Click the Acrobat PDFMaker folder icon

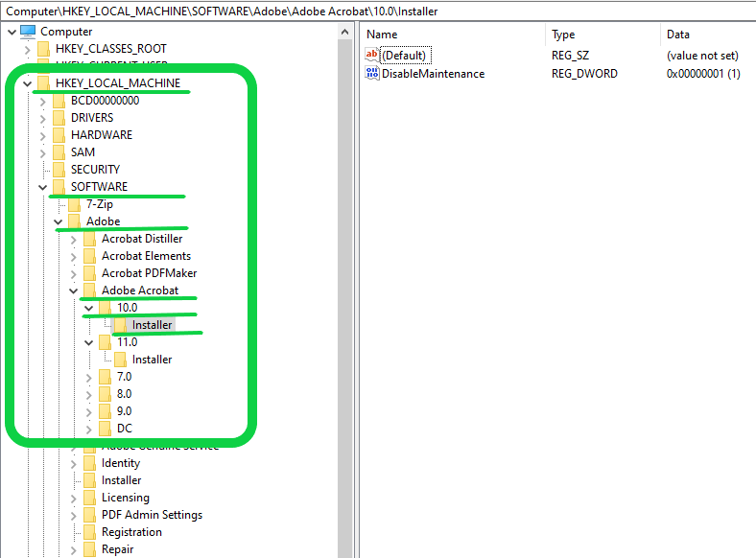tap(89, 273)
